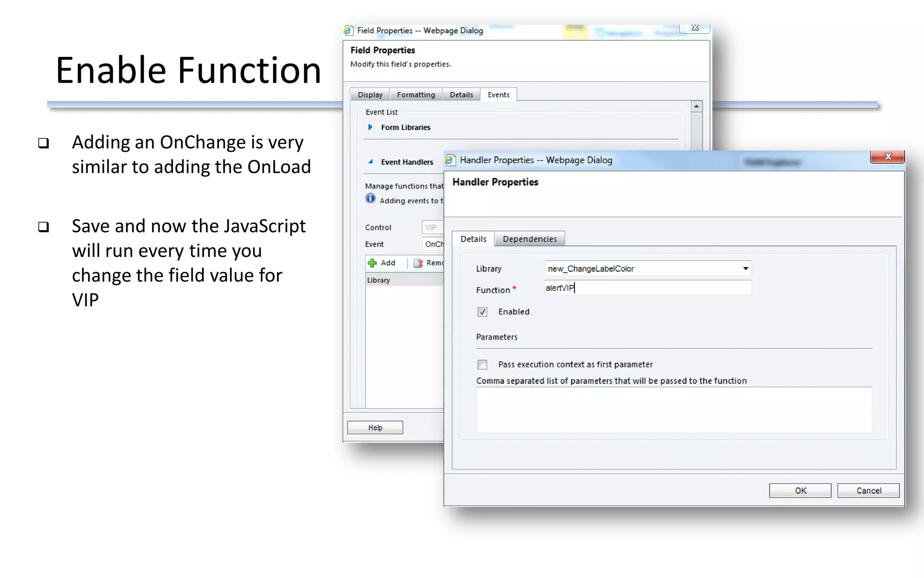Close the Field Properties dialog
This screenshot has width=924, height=578.
coord(695,28)
